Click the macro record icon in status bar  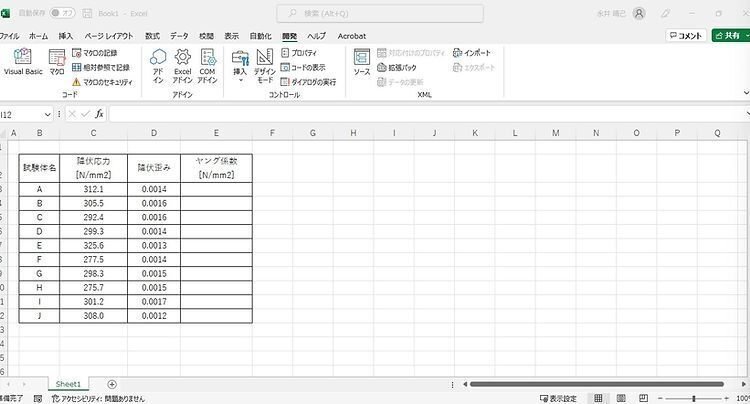click(x=38, y=398)
